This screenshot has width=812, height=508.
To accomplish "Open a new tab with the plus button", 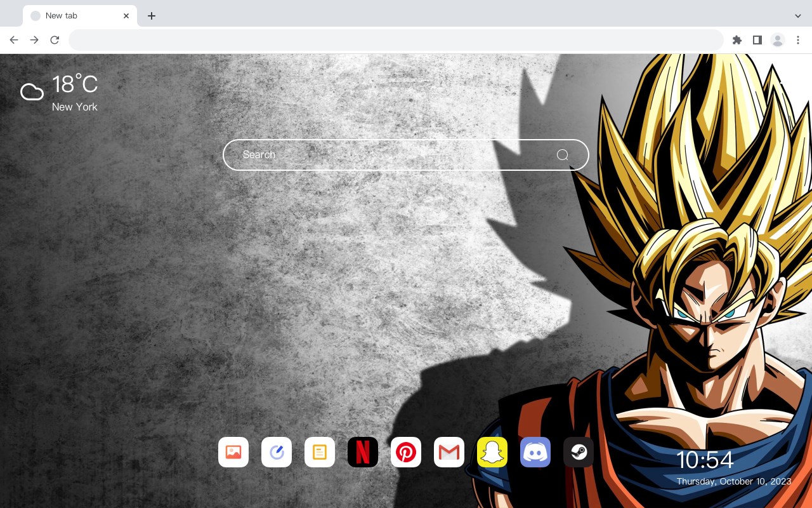I will point(151,16).
